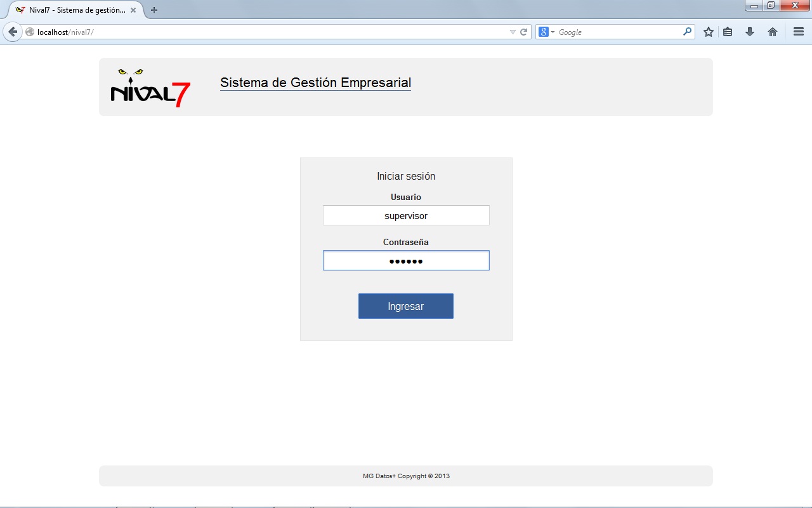
Task: Click into the Contraseña password field
Action: tap(406, 260)
